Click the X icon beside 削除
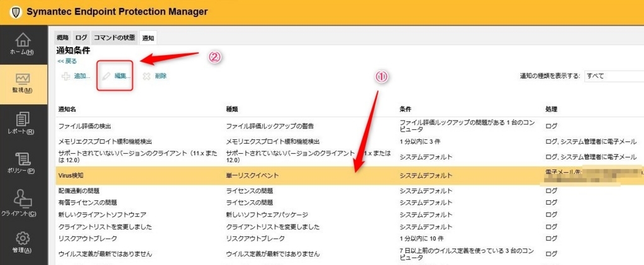This screenshot has height=265, width=644. click(147, 76)
